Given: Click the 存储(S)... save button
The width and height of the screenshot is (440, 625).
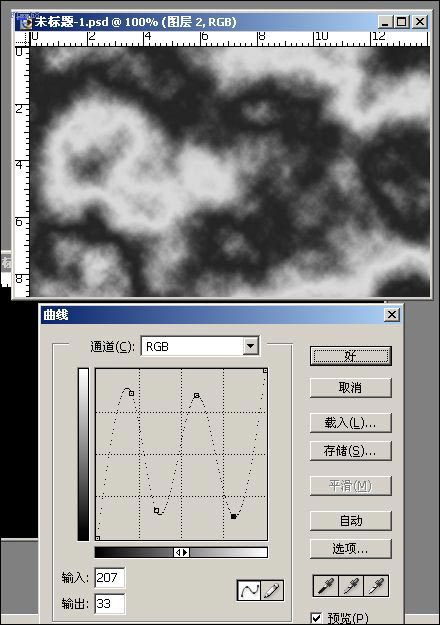Looking at the screenshot, I should 350,451.
